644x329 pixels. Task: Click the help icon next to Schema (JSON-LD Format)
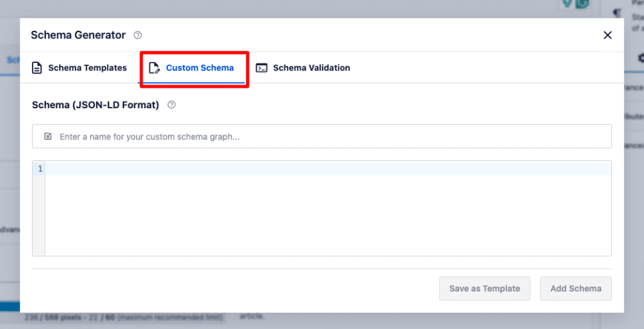172,105
